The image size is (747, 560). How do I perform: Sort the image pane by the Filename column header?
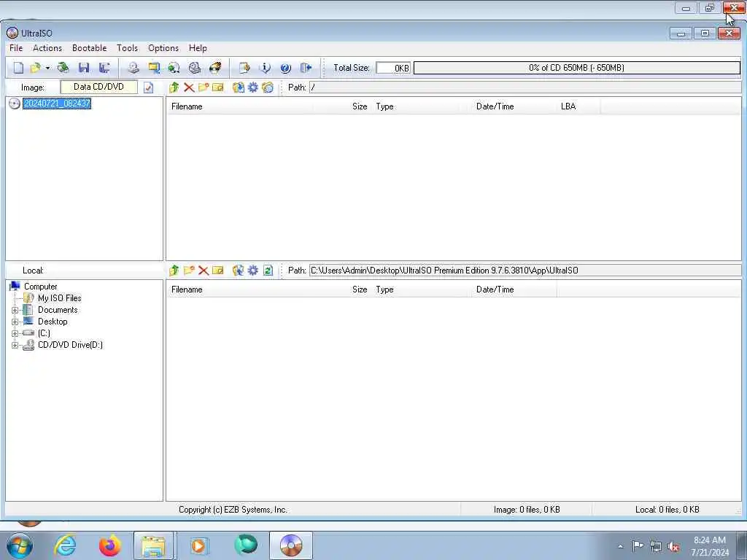[239, 106]
